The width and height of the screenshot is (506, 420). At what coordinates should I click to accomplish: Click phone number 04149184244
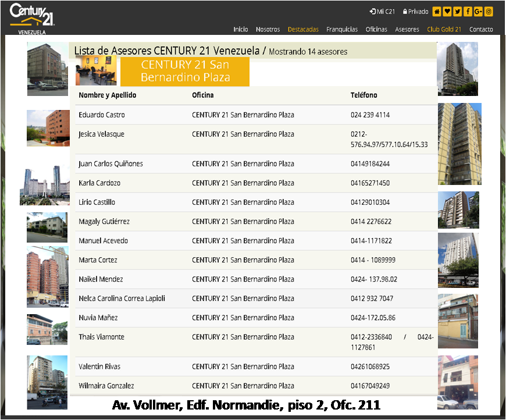coord(370,164)
